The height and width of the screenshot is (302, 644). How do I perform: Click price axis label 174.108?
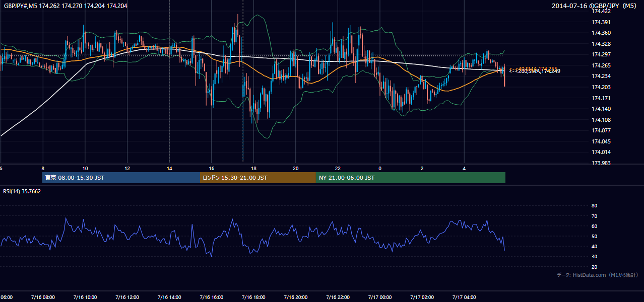(602, 120)
